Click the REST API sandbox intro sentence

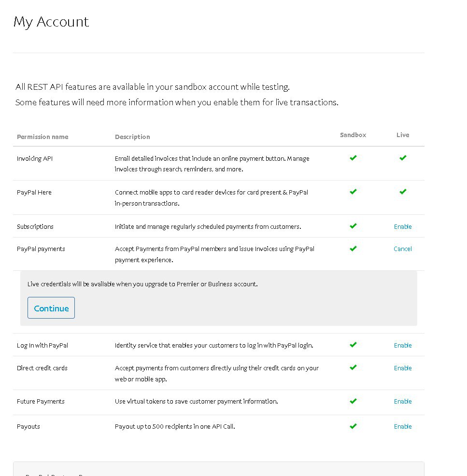pos(153,87)
